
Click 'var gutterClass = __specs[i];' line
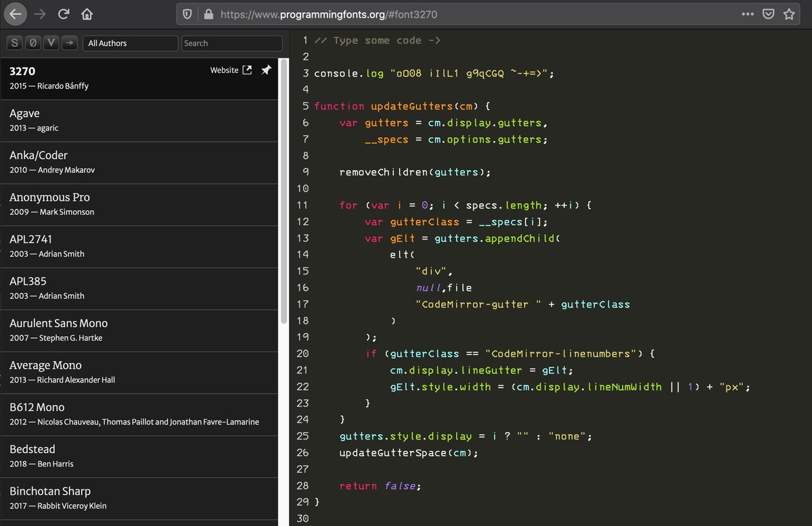tap(456, 222)
